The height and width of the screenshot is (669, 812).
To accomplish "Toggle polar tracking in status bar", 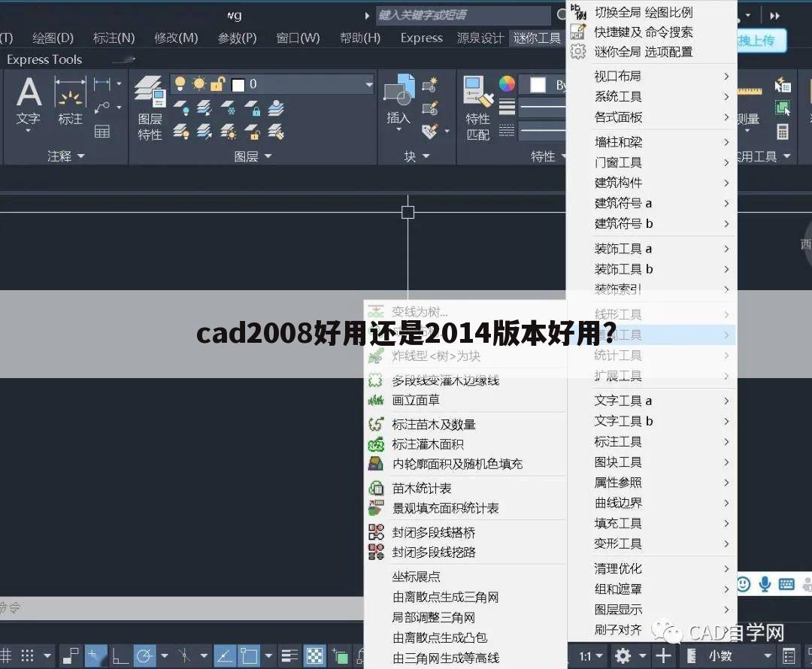I will coord(144,655).
